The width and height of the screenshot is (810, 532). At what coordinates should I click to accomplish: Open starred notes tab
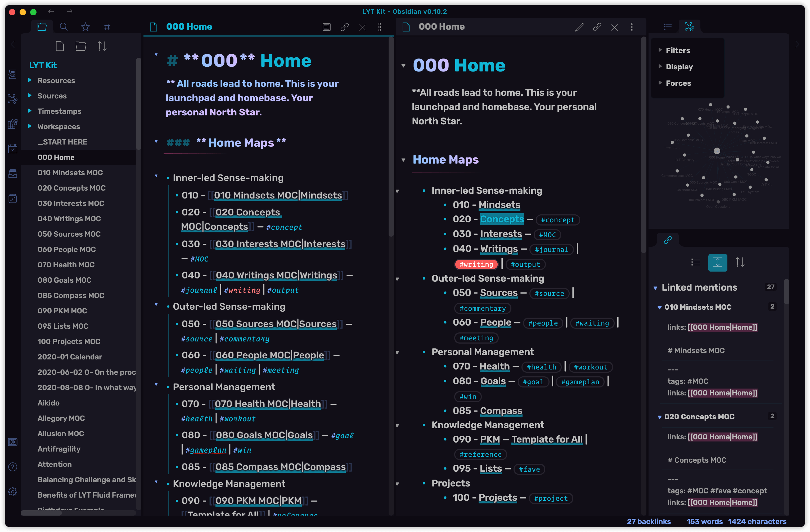(x=85, y=26)
